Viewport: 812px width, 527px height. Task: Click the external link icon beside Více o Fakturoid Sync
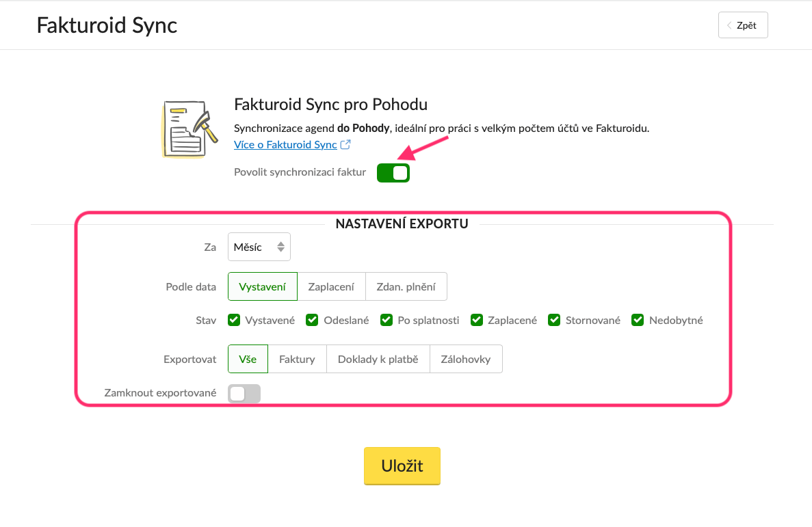click(345, 144)
